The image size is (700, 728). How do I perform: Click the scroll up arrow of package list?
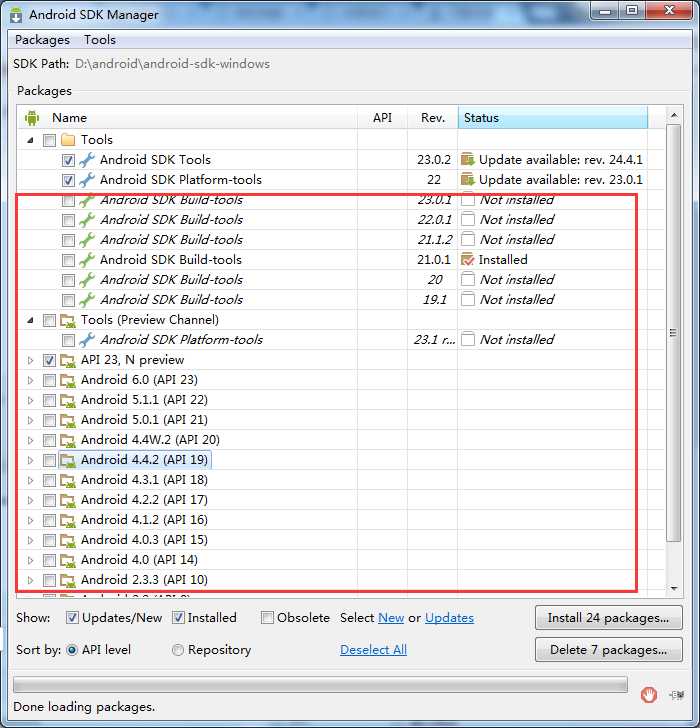(x=674, y=115)
